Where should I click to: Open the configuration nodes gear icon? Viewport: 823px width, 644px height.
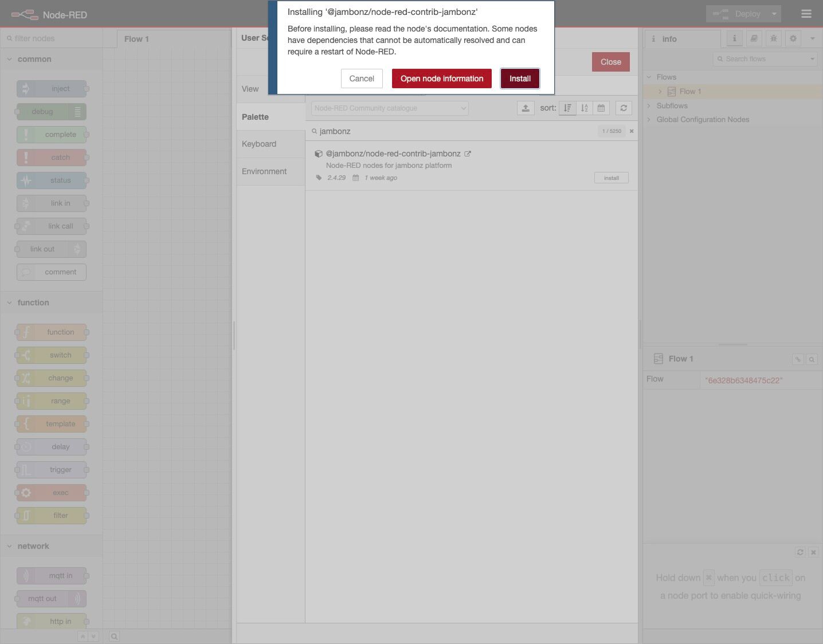[x=793, y=38]
